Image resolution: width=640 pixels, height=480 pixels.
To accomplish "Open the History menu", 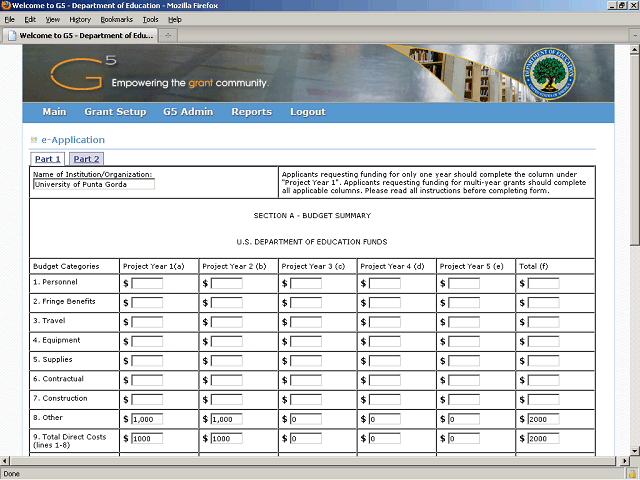I will point(79,19).
